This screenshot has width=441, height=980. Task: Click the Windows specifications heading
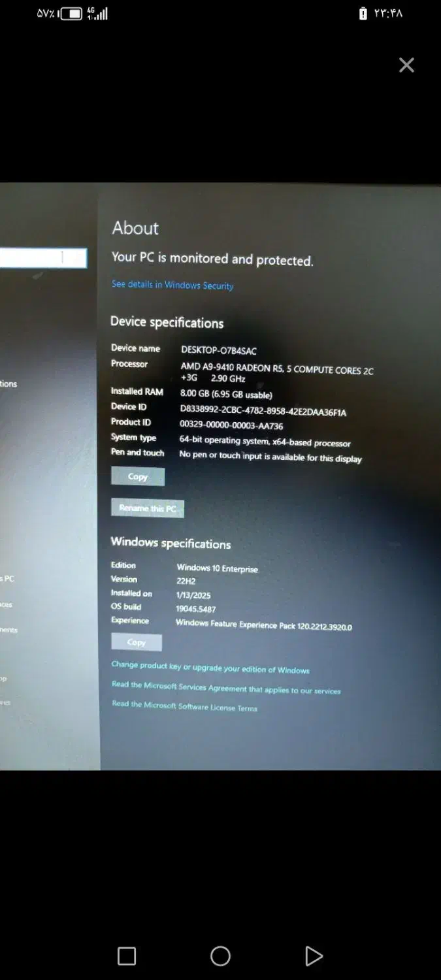point(171,543)
